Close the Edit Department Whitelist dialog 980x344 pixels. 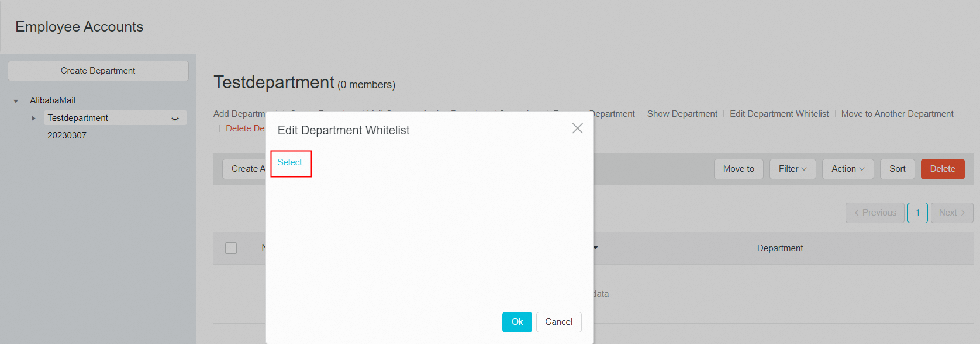577,128
